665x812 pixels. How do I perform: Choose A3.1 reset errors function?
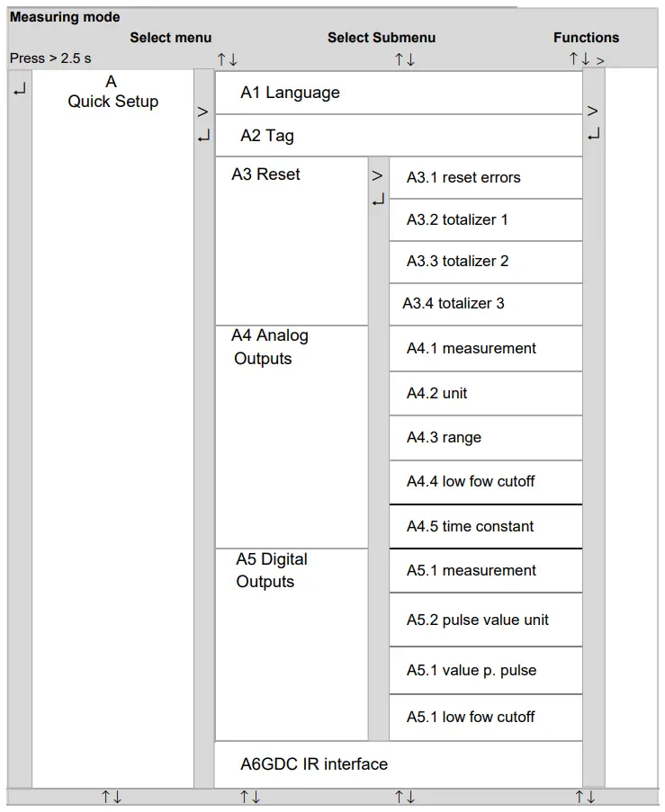tap(463, 178)
